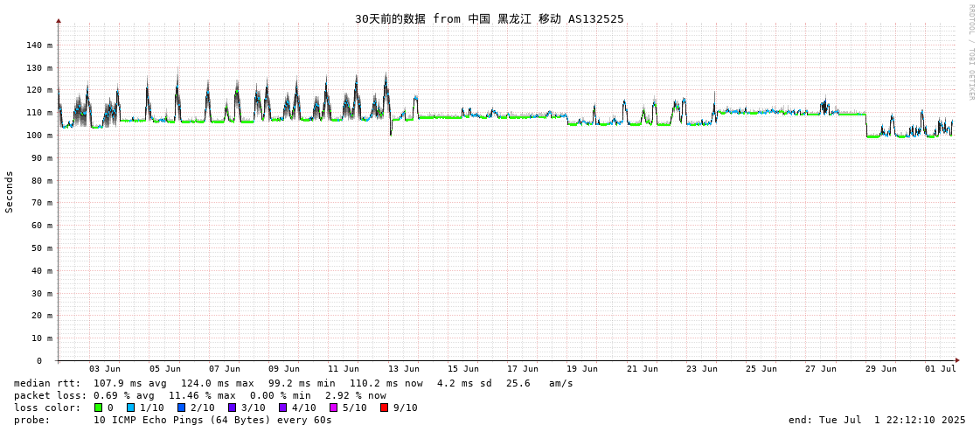Click the green 0 loss color swatch
The image size is (980, 432).
(98, 408)
